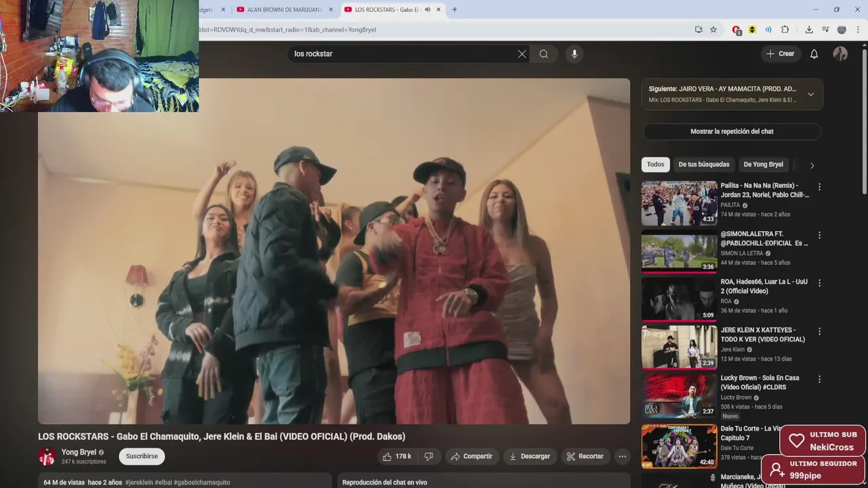Open a new browser tab

click(454, 9)
